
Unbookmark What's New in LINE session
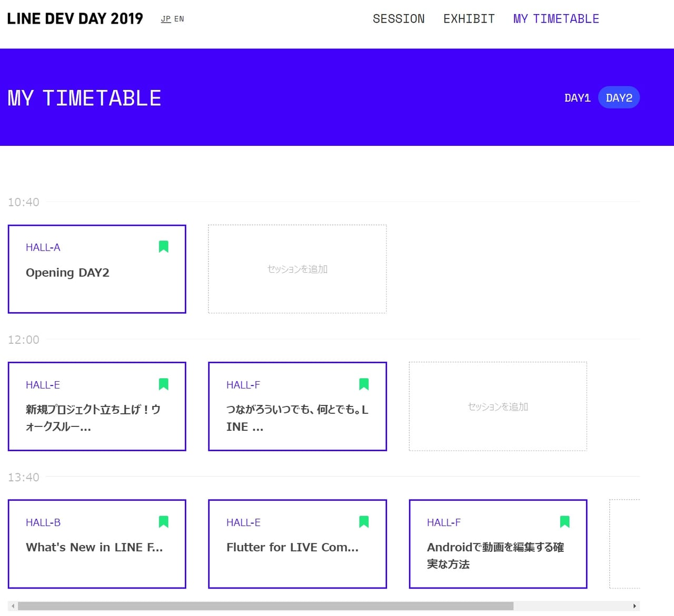pos(164,522)
